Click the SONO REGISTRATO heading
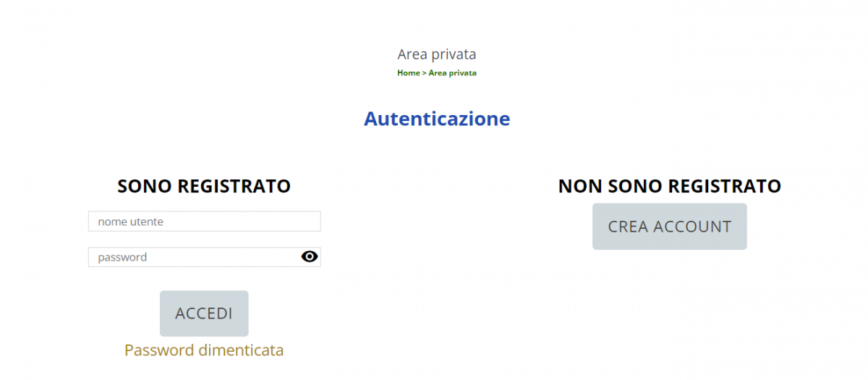Screen dimensions: 868x380 204,186
